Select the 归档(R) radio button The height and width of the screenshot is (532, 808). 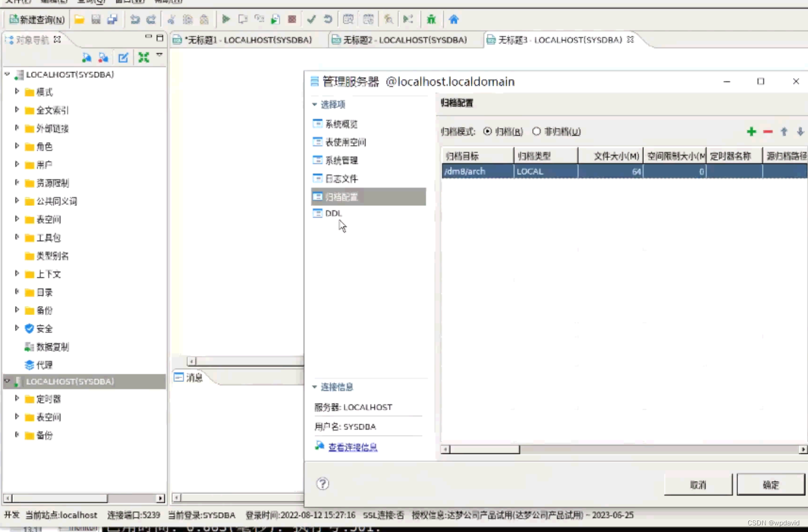(488, 132)
